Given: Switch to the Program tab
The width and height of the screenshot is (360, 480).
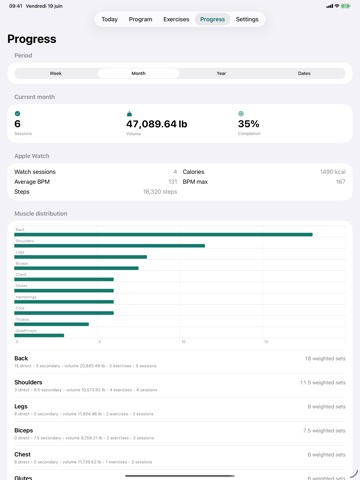Looking at the screenshot, I should (x=140, y=19).
